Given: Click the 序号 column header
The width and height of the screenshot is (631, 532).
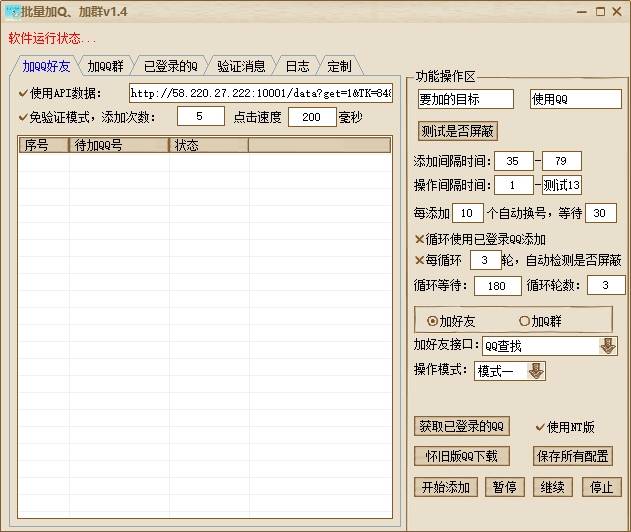Looking at the screenshot, I should tap(44, 145).
